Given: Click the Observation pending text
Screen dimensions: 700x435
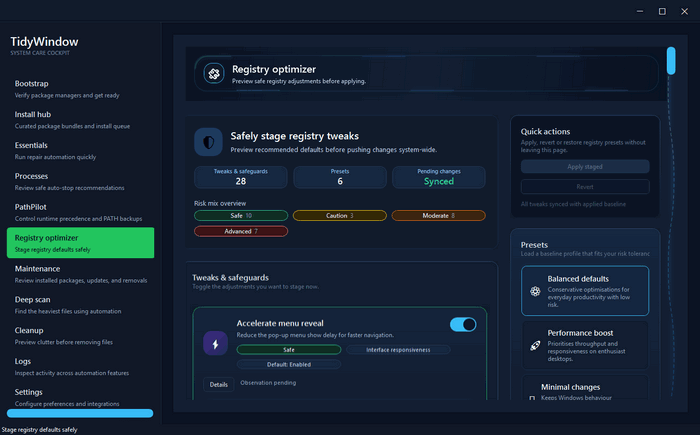Looking at the screenshot, I should pos(268,383).
